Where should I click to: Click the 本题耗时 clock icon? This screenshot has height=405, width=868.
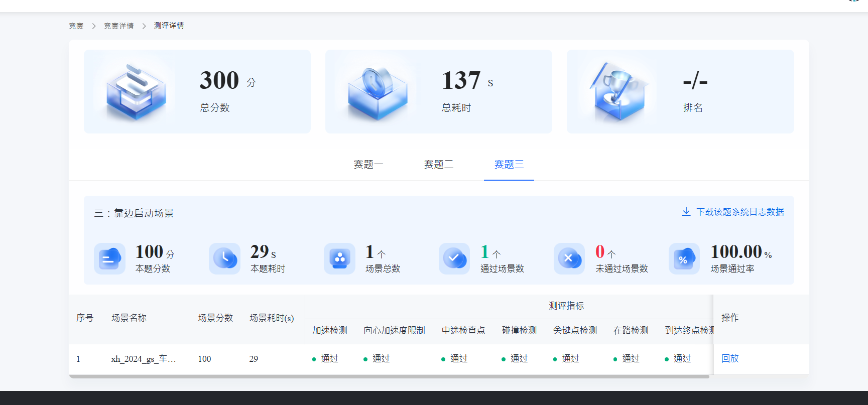pyautogui.click(x=224, y=258)
